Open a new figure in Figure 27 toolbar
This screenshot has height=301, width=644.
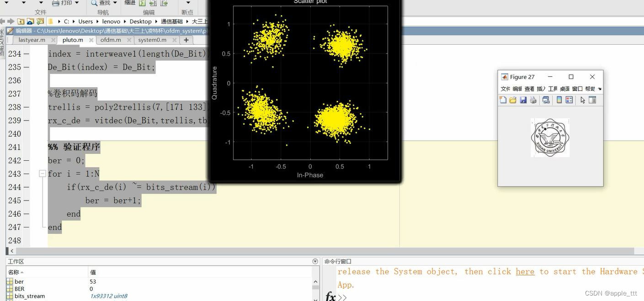[x=503, y=100]
